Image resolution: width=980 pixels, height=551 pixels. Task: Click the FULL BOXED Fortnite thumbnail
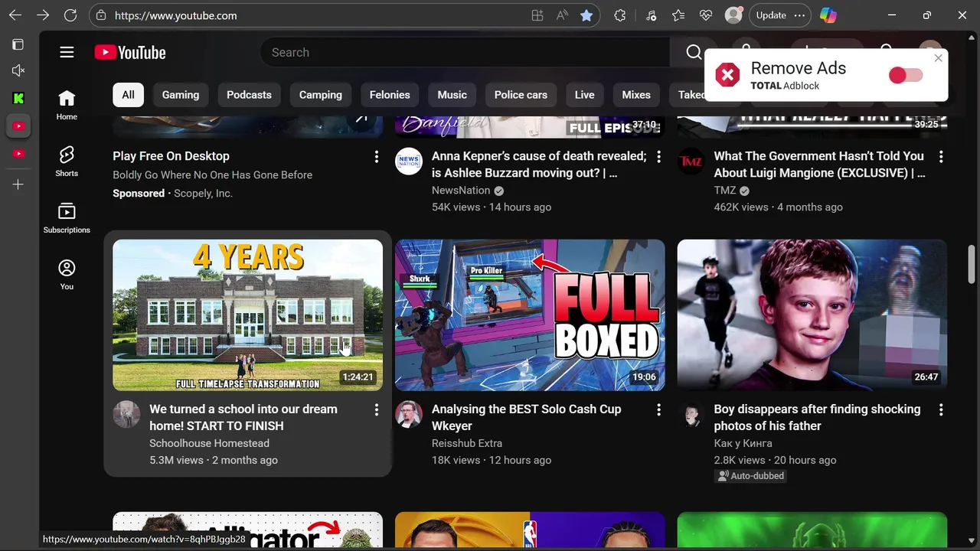pyautogui.click(x=530, y=315)
